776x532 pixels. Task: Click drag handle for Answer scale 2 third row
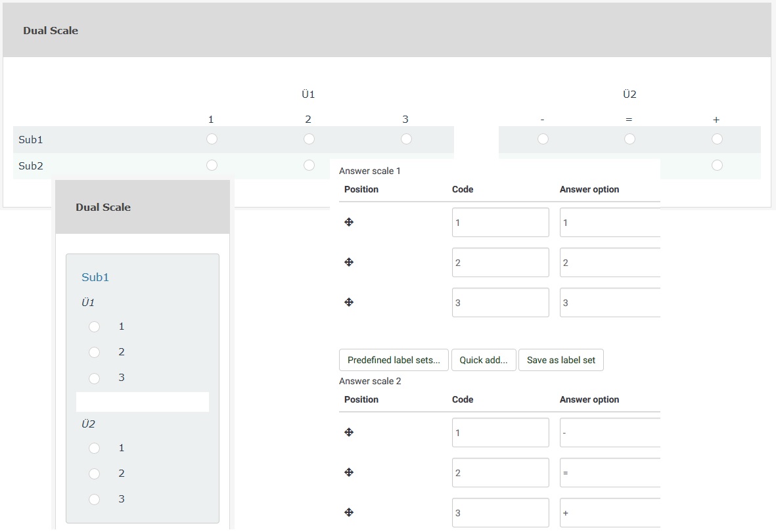click(349, 513)
